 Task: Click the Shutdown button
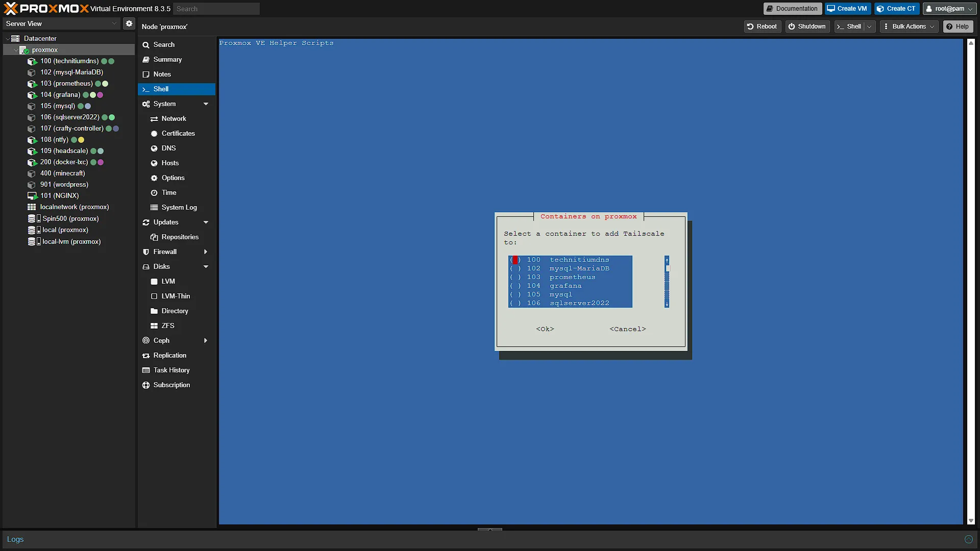[x=807, y=27]
